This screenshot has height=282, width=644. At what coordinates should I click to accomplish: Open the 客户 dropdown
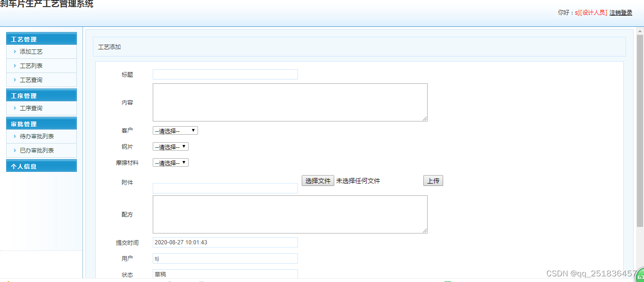pos(175,131)
